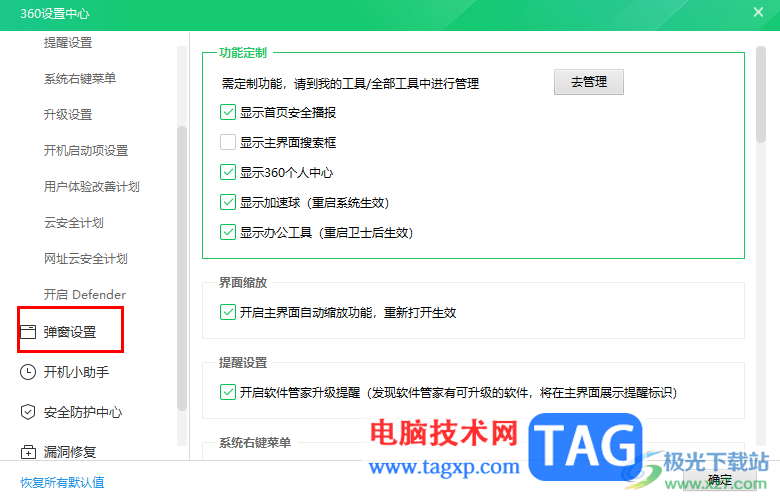Screen dimensions: 780x500
Task: Uncheck 显示办公工具 checkbox
Action: coord(228,232)
